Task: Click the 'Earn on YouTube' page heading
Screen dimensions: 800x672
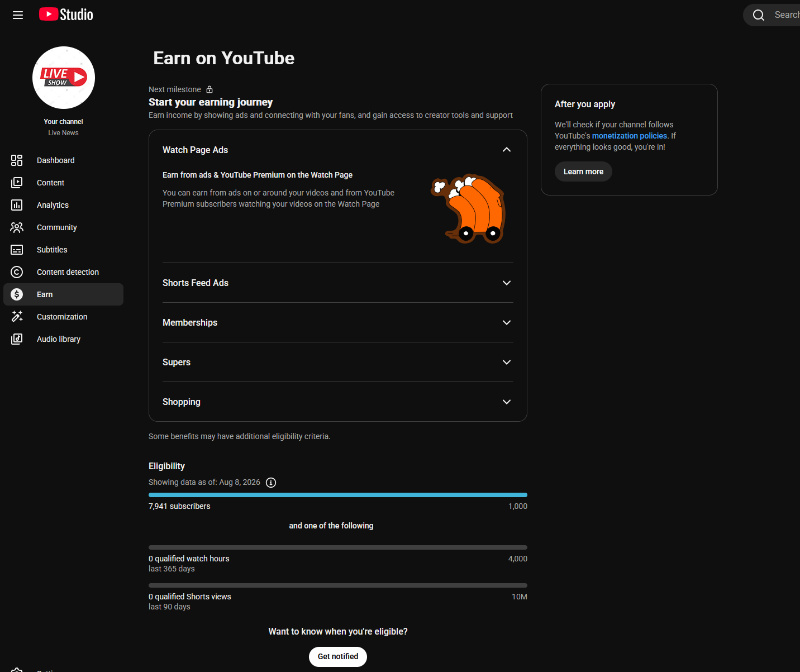Action: 224,58
